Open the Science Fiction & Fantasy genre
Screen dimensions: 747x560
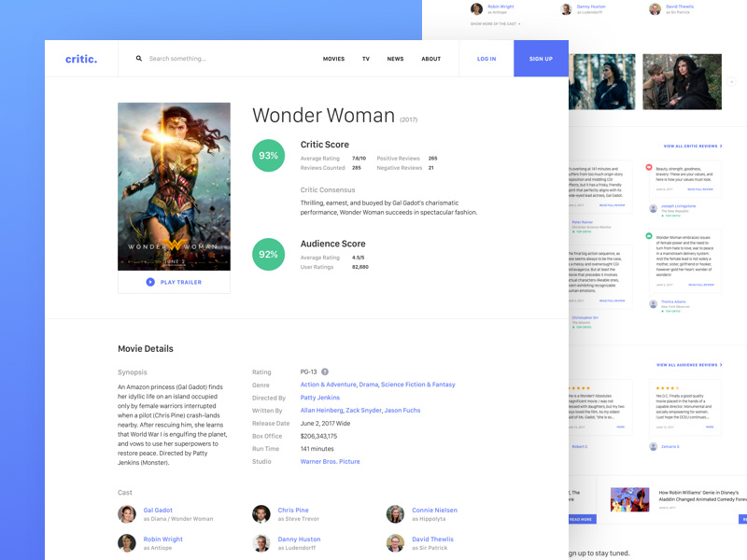(418, 385)
